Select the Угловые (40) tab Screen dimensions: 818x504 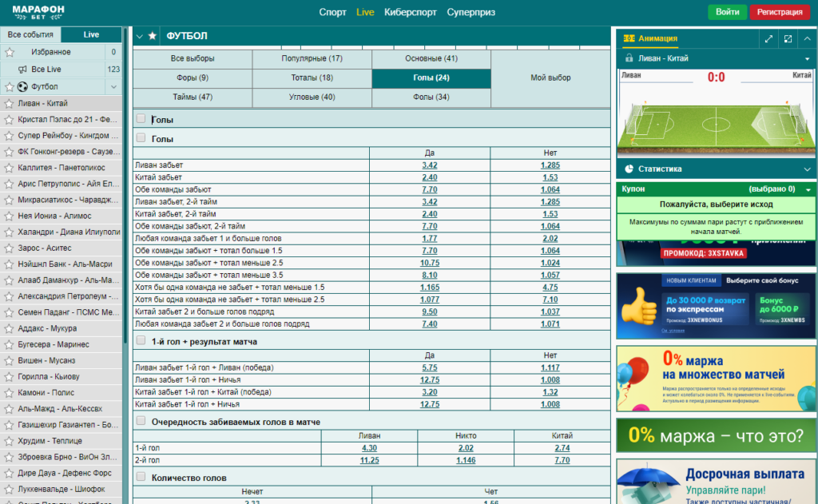coord(312,97)
